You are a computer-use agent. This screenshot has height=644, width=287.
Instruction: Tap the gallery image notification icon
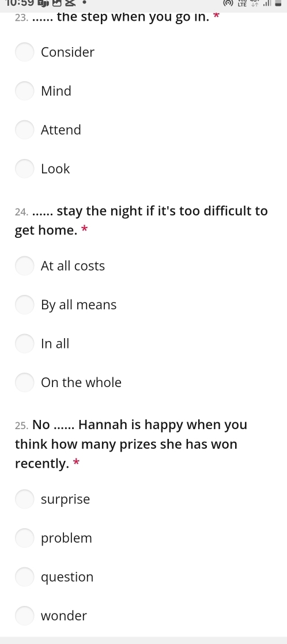[56, 3]
